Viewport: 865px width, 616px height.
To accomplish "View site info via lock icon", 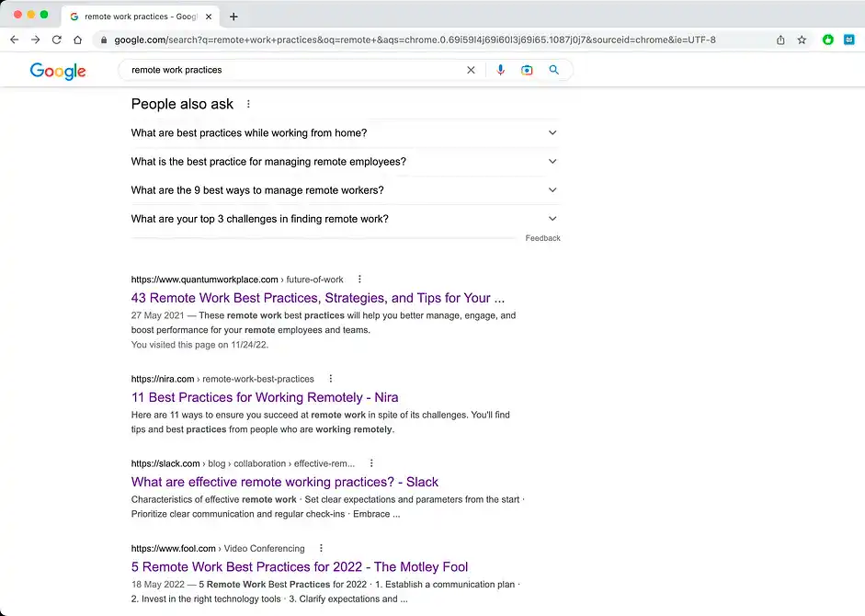I will tap(104, 40).
